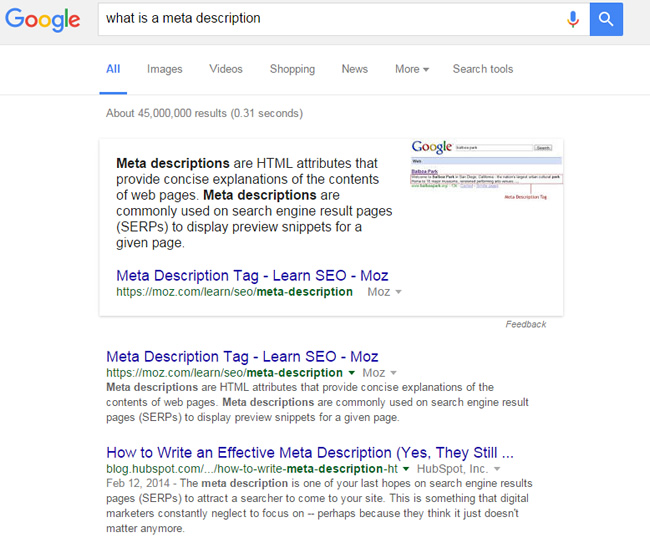This screenshot has width=650, height=543.
Task: Click the blue search magnifier button
Action: coord(606,19)
